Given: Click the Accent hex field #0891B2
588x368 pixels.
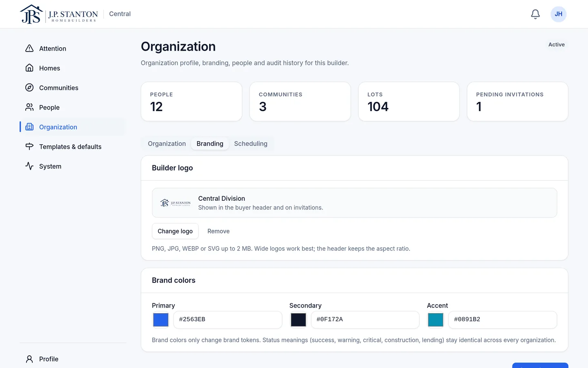Looking at the screenshot, I should 503,320.
